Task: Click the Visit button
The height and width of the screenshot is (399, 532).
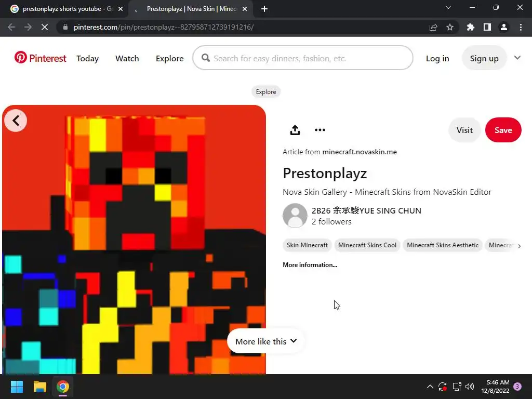Action: pos(464,130)
